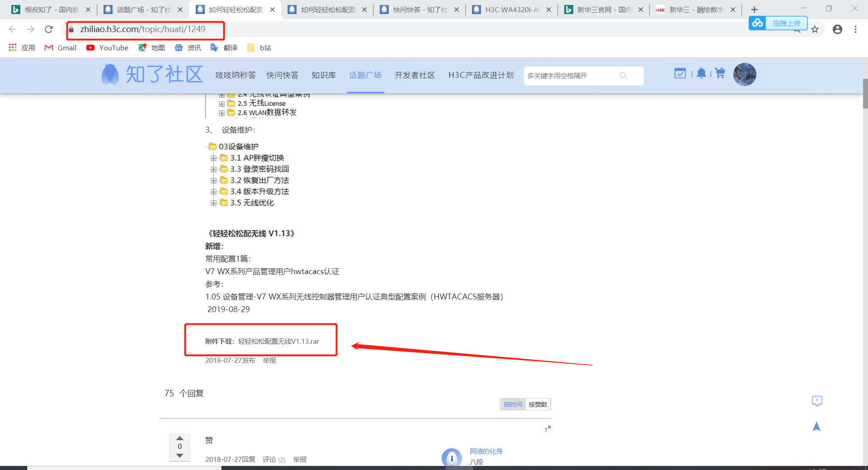Click the cloud icon beside 拖拽上传

click(x=758, y=23)
